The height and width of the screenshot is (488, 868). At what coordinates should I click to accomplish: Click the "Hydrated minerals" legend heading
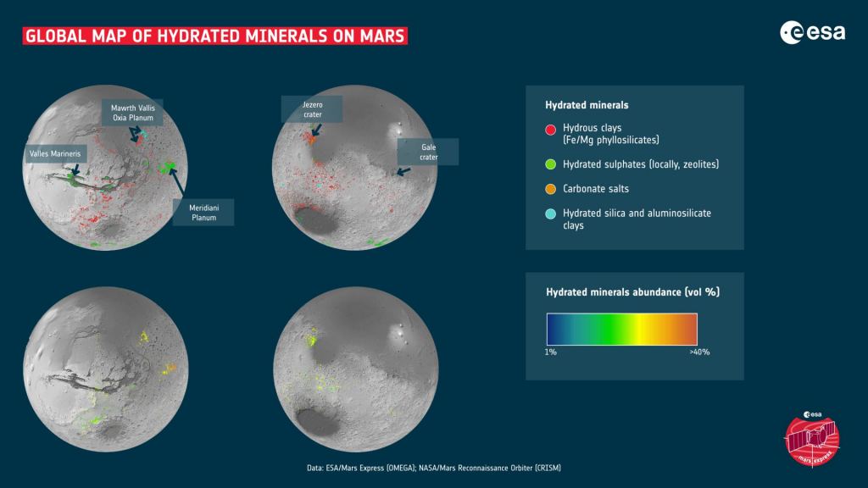586,106
